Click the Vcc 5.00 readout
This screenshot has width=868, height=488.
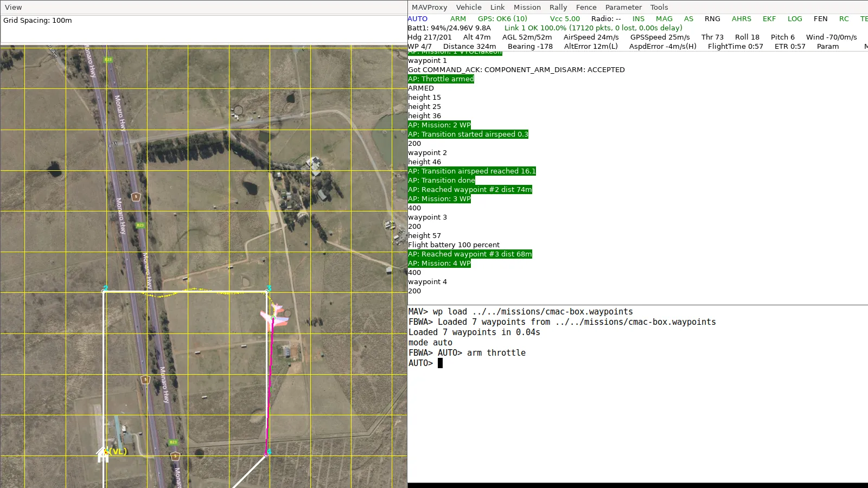[565, 18]
